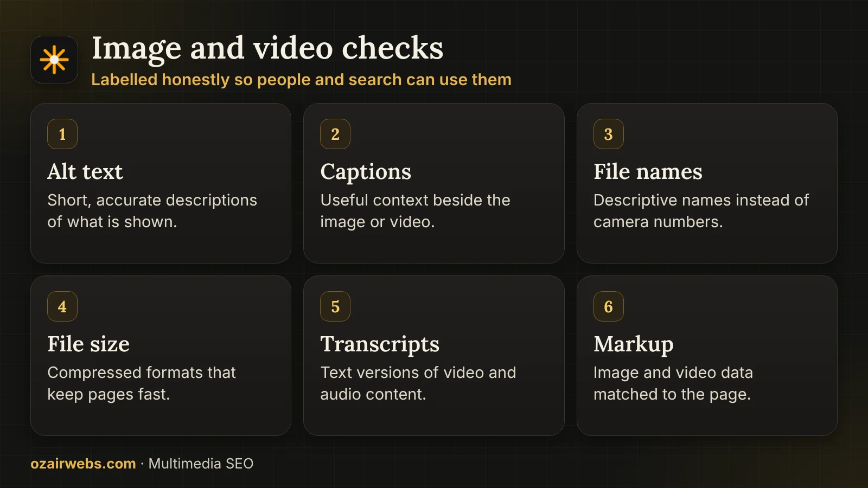Screen dimensions: 868x488
Task: Click the number 3 badge
Action: pos(608,134)
